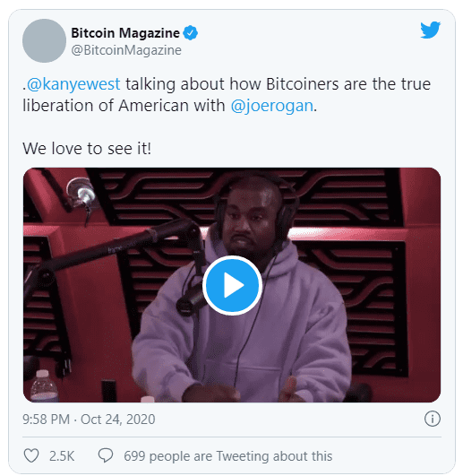The height and width of the screenshot is (476, 463).
Task: Visit the @BitcoinMagazine handle
Action: 126,50
